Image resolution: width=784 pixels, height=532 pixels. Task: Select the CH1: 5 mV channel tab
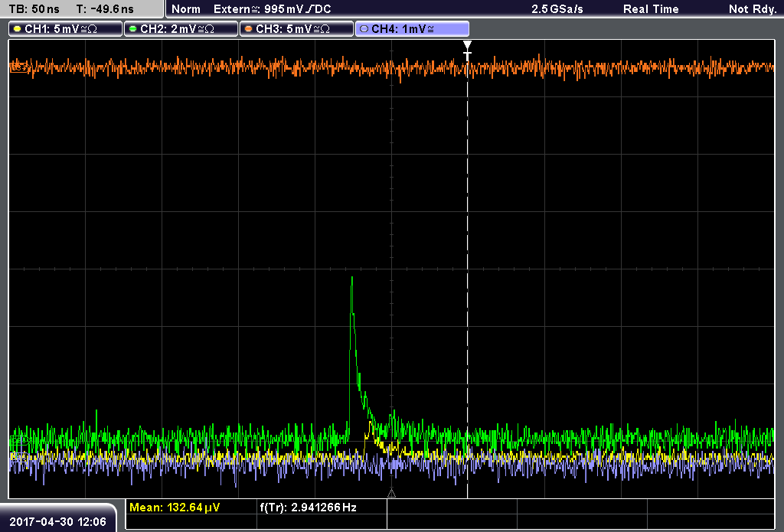65,29
